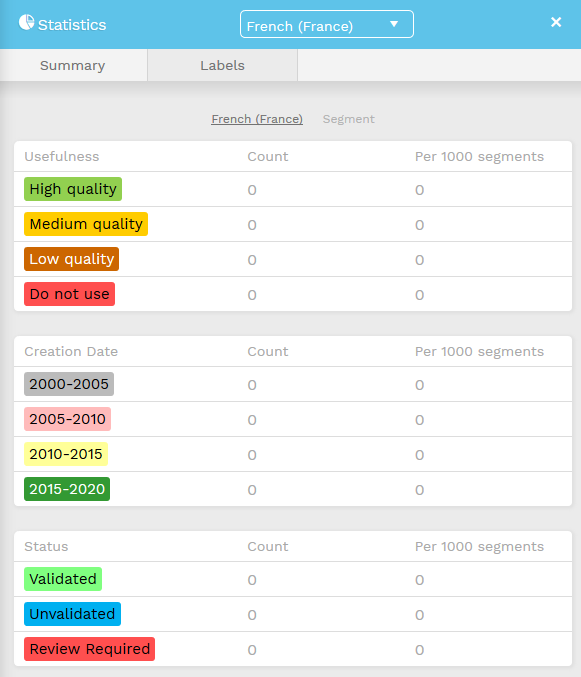Click the 2010-2015 creation date label
This screenshot has width=581, height=677.
pyautogui.click(x=66, y=454)
